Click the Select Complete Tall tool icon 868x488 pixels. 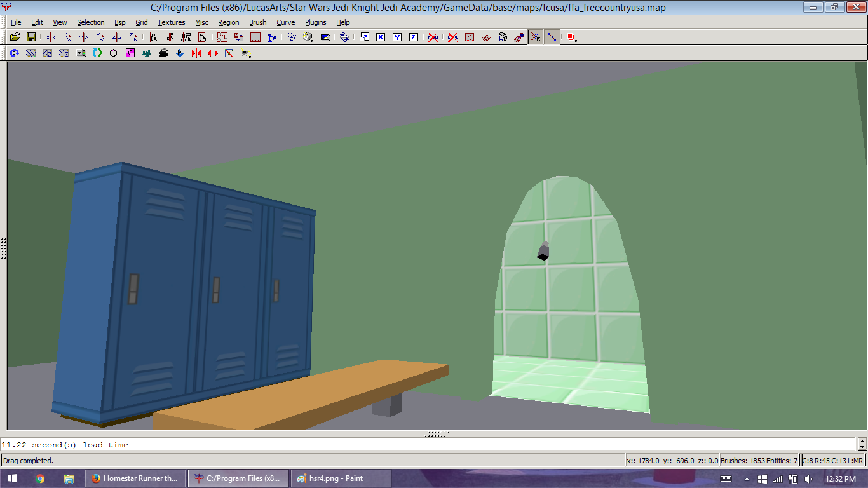pos(153,37)
